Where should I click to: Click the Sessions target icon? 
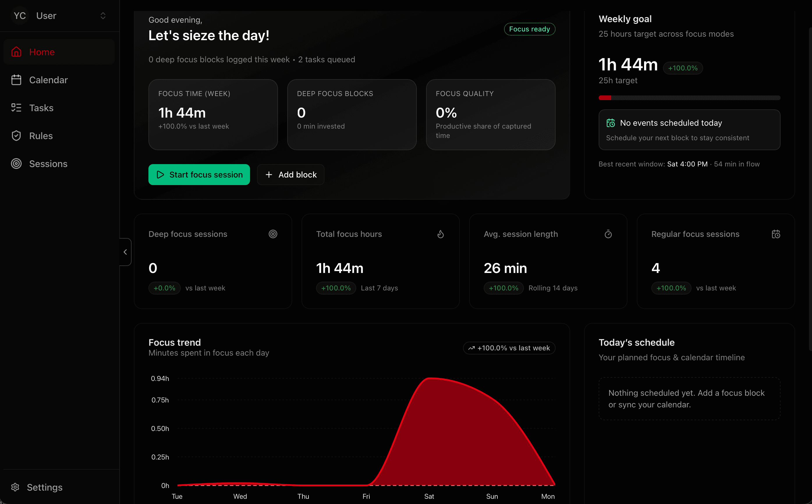(x=16, y=164)
